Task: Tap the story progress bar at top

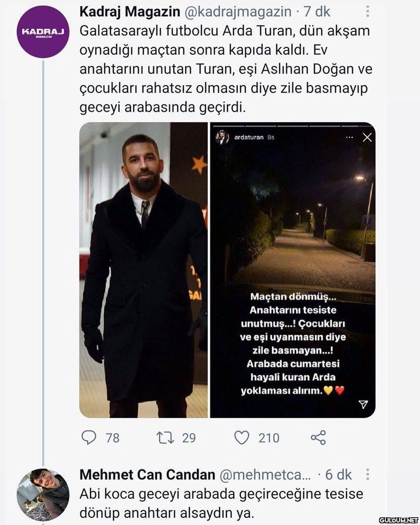Action: point(292,126)
